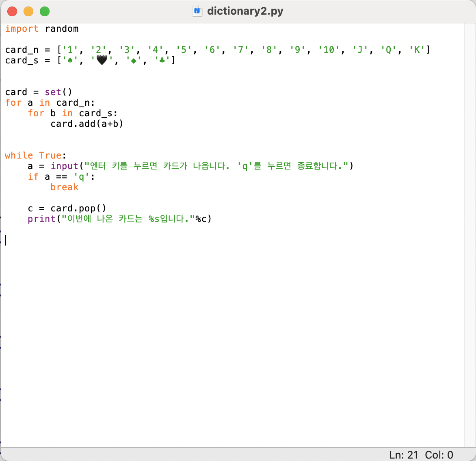Click the "if a == 'q':" line
Image resolution: width=476 pixels, height=461 pixels.
point(61,176)
